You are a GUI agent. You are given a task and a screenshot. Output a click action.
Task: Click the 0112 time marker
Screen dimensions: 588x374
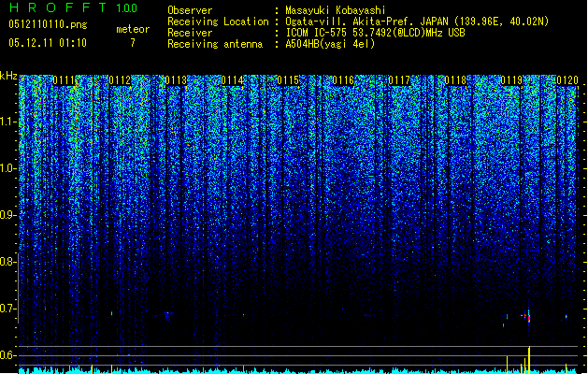click(x=120, y=80)
